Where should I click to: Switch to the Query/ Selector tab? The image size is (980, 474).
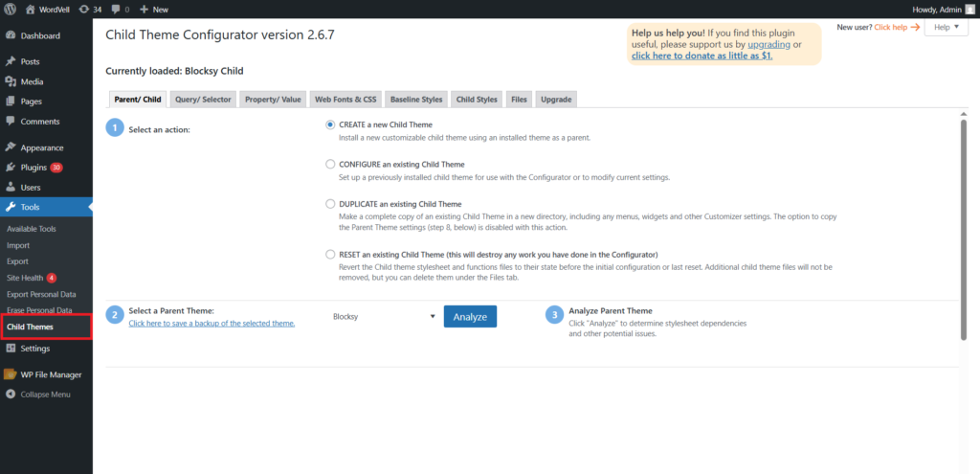[x=203, y=100]
